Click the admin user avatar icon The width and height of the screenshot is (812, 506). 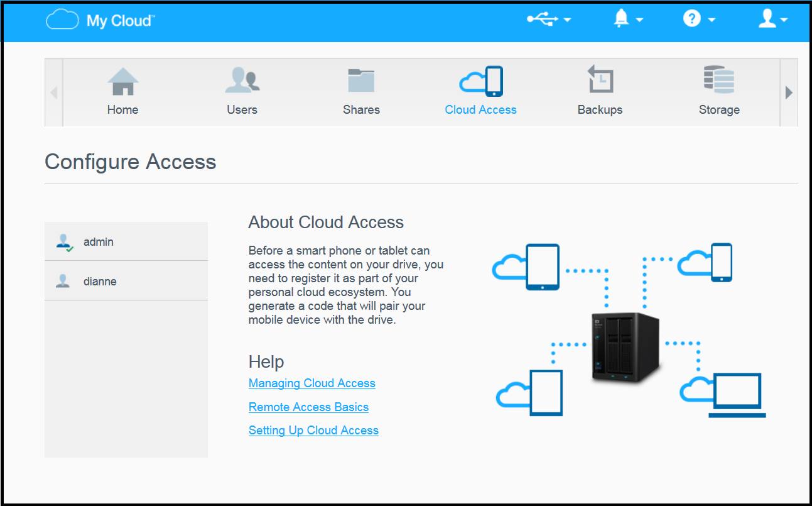coord(64,242)
